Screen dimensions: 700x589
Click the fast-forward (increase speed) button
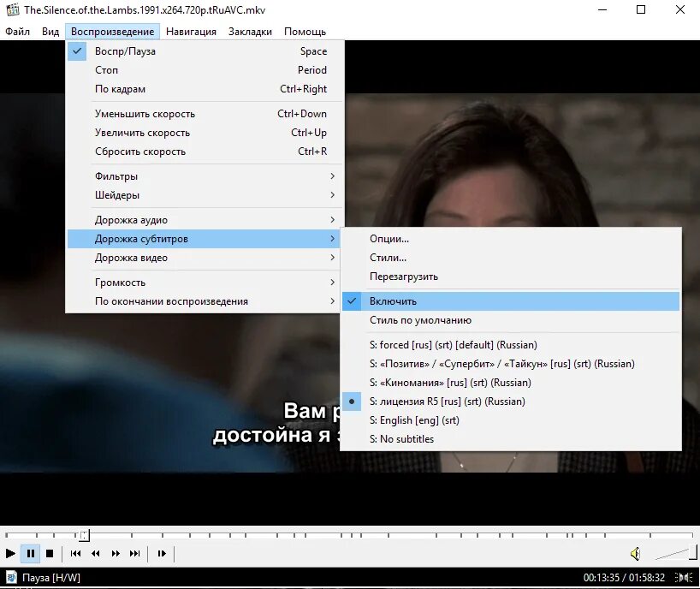pyautogui.click(x=116, y=554)
